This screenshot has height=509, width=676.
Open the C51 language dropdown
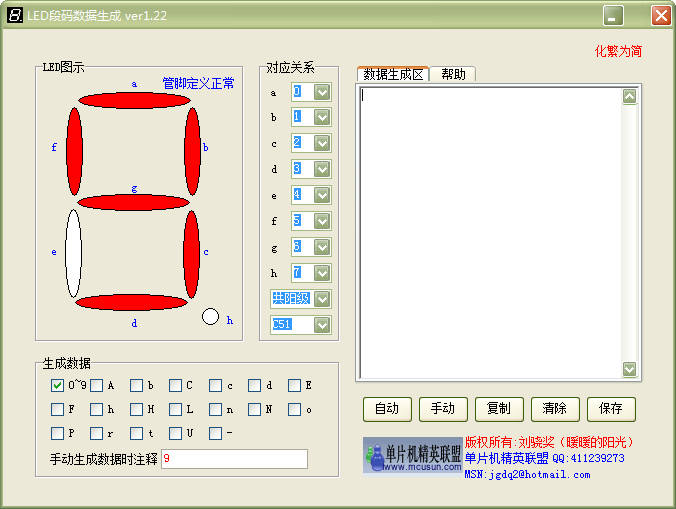pos(322,324)
